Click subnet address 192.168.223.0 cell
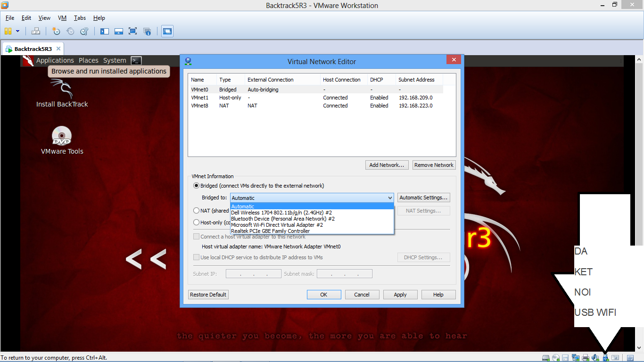This screenshot has width=644, height=362. pyautogui.click(x=416, y=106)
